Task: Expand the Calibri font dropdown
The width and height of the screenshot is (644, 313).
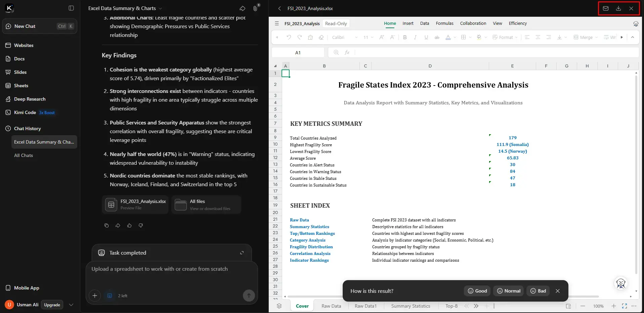Action: tap(356, 37)
